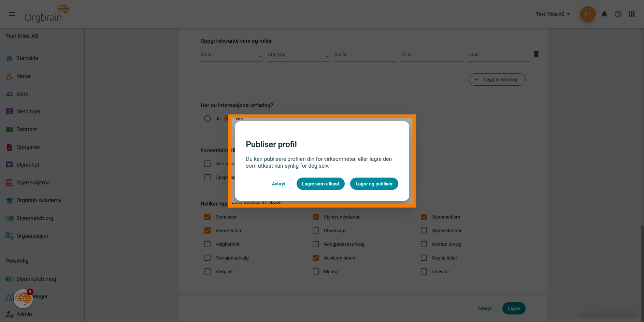
Task: Check the Opsjo... checkbox under Forventning
Action: coord(207,177)
